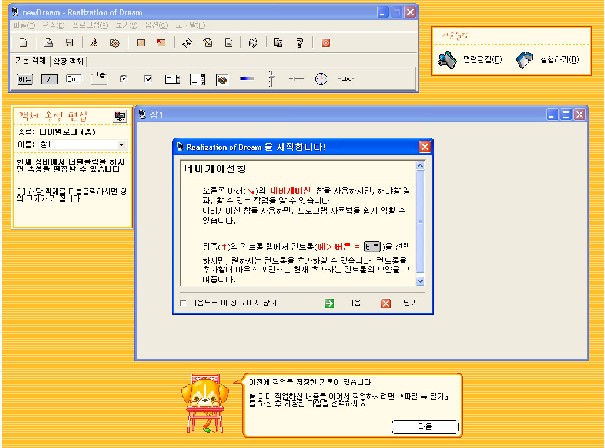Open the first menu in the menu bar

26,24
